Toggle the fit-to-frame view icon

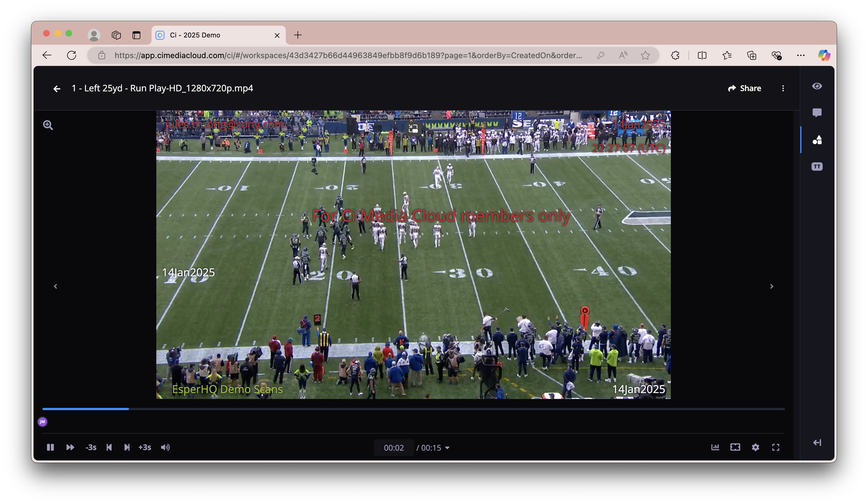pyautogui.click(x=735, y=447)
